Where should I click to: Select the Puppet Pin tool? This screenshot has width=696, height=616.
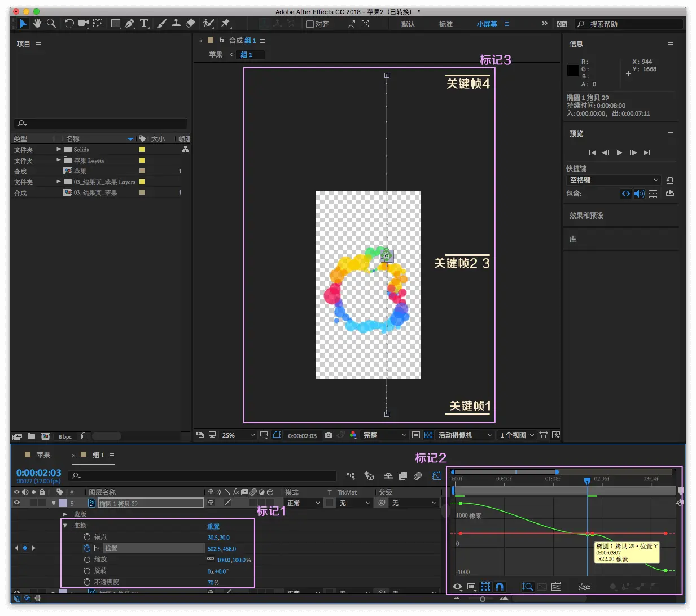[x=226, y=23]
